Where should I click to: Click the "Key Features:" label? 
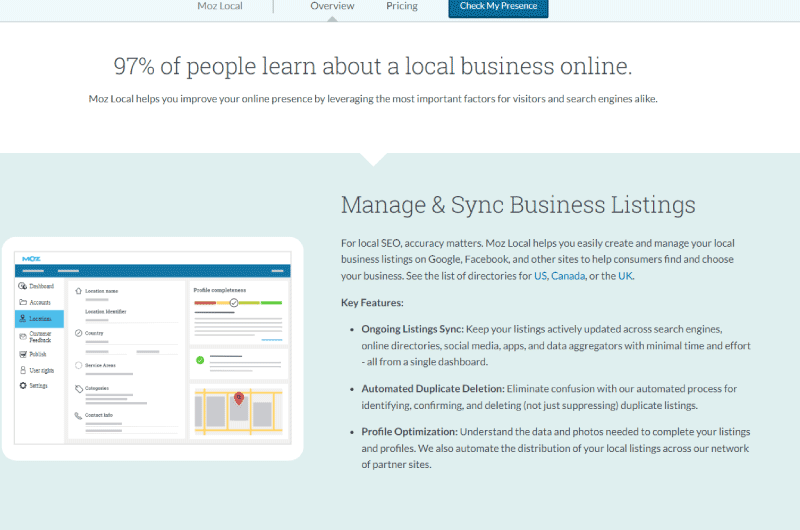pyautogui.click(x=372, y=303)
